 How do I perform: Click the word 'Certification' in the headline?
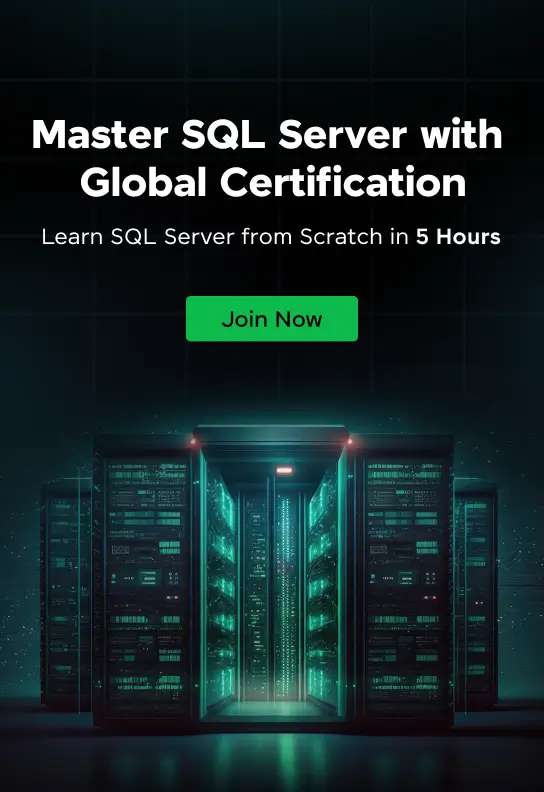[x=343, y=182]
